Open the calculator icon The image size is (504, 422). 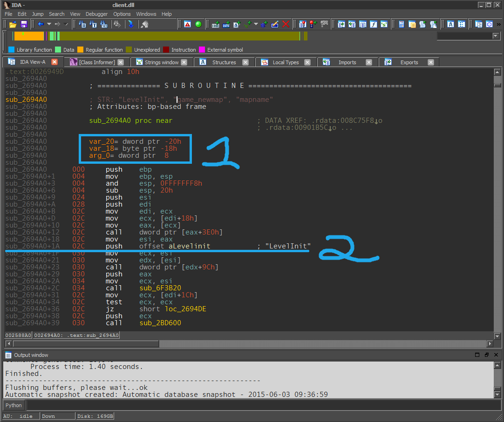(x=401, y=24)
